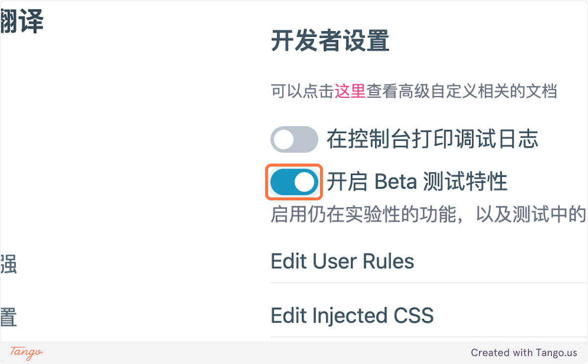Open the Created with Tango.us link
The width and height of the screenshot is (588, 364).
click(524, 353)
